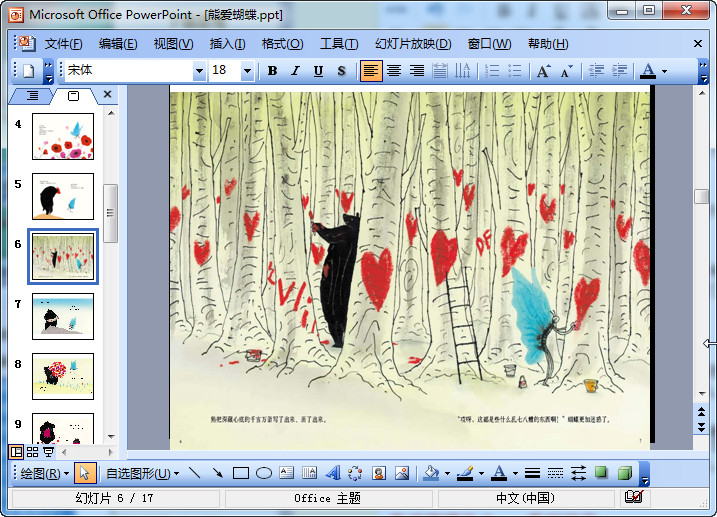Image resolution: width=717 pixels, height=517 pixels.
Task: Select the Rectangle tool
Action: [241, 473]
